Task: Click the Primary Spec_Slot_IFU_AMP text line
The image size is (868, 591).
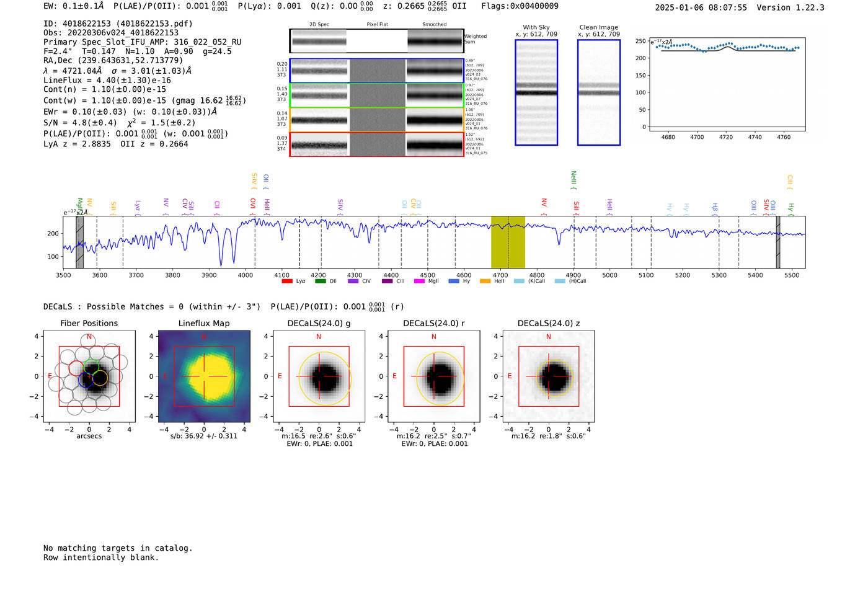Action: [x=143, y=42]
